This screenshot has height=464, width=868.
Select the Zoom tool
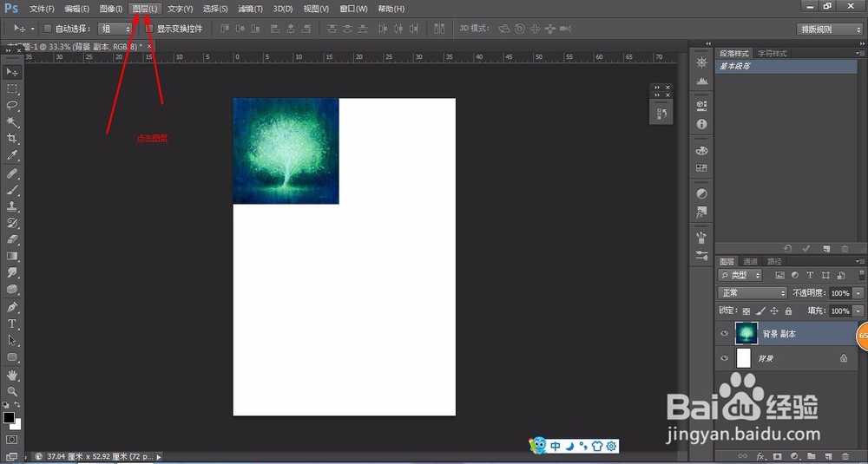pyautogui.click(x=12, y=391)
